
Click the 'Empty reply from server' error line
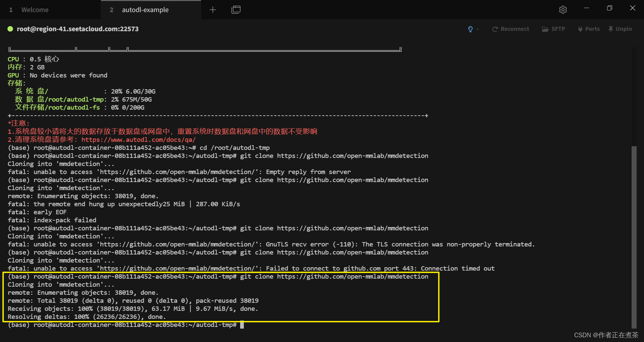(x=179, y=172)
